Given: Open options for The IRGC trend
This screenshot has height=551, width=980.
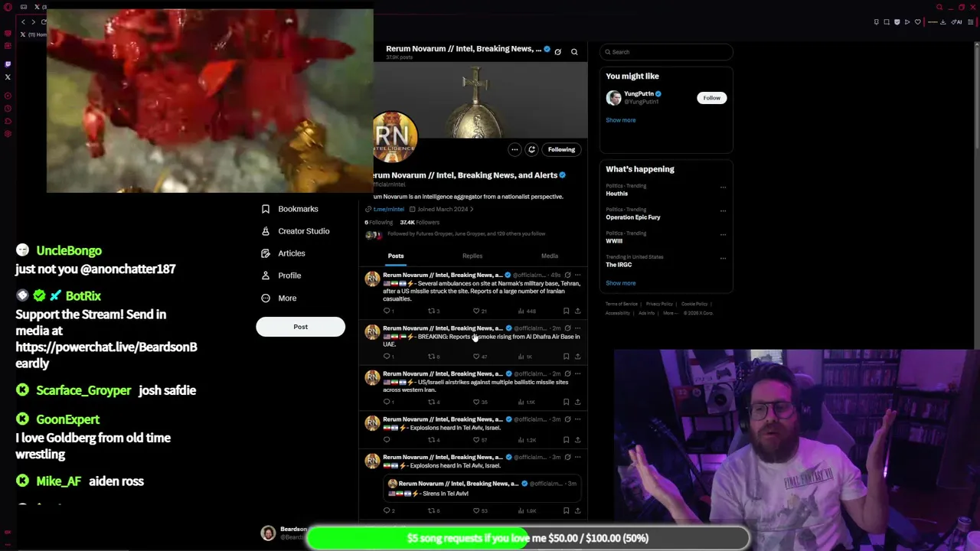Looking at the screenshot, I should pyautogui.click(x=723, y=258).
